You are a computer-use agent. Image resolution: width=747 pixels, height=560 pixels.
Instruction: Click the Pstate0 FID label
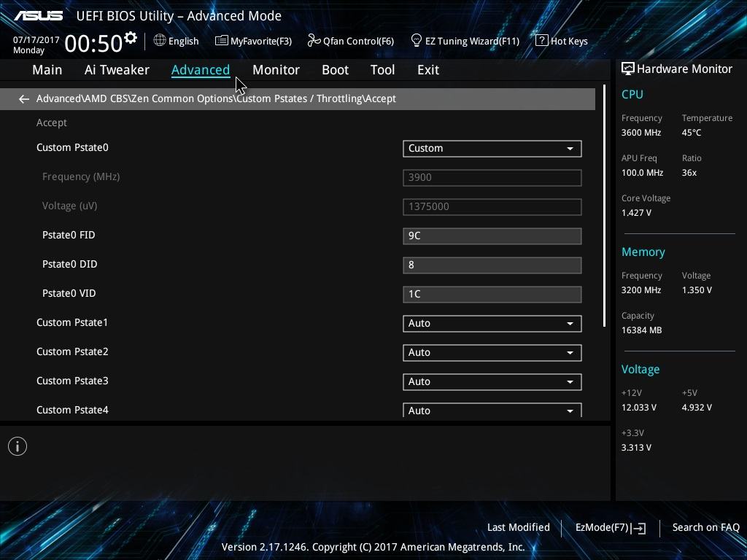(x=69, y=236)
